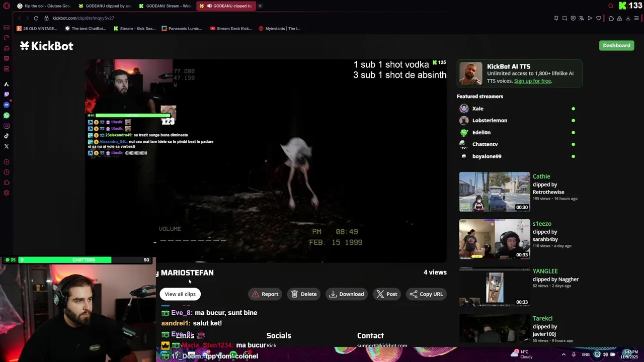The width and height of the screenshot is (644, 362).
Task: Click the taskbar weather widget
Action: (523, 354)
